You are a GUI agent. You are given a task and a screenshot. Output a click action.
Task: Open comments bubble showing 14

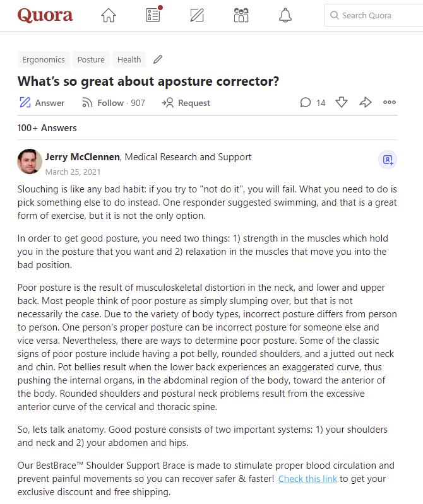click(313, 103)
